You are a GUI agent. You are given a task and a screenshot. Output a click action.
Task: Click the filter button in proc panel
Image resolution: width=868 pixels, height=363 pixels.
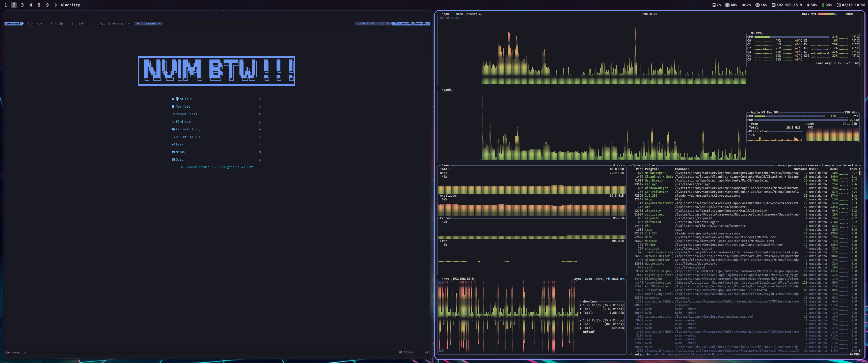click(x=650, y=165)
